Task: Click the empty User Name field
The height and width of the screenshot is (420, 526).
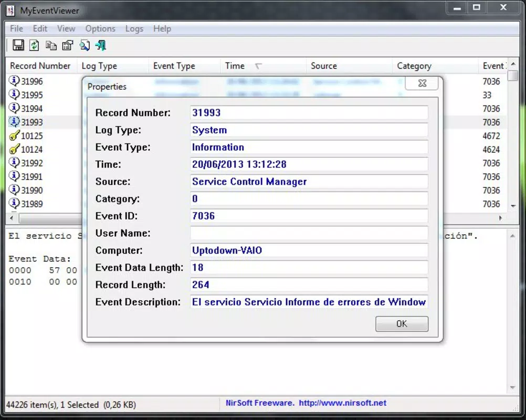Action: (x=309, y=233)
